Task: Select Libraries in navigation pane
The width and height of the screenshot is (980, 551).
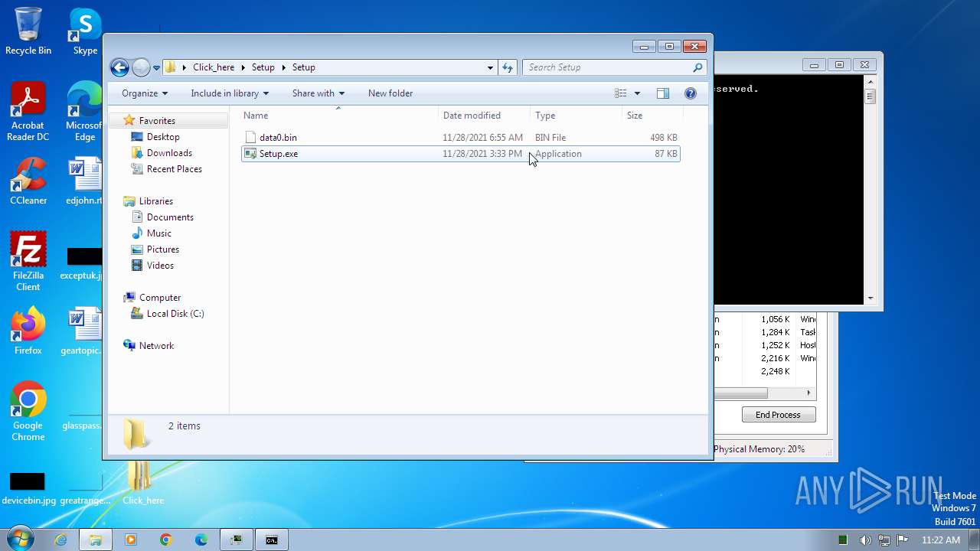Action: click(156, 201)
